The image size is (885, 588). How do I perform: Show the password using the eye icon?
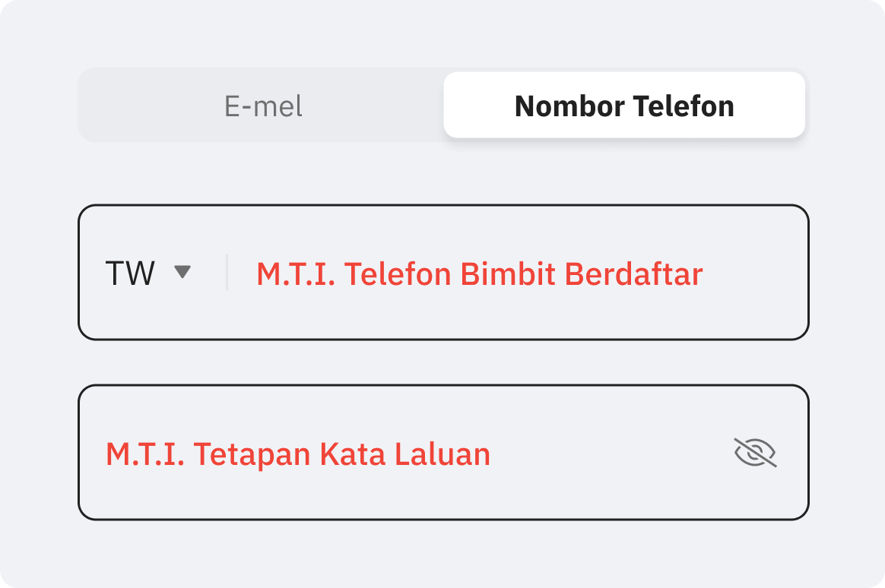point(755,453)
